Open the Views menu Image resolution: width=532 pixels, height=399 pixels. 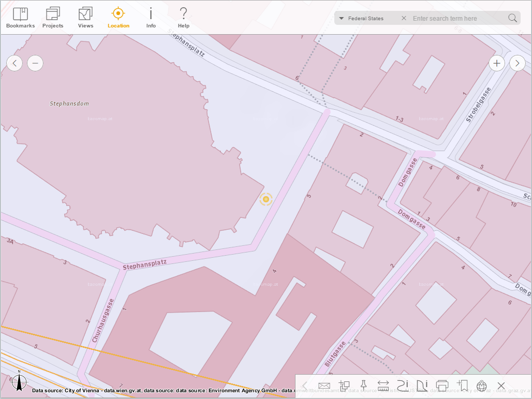click(x=85, y=16)
